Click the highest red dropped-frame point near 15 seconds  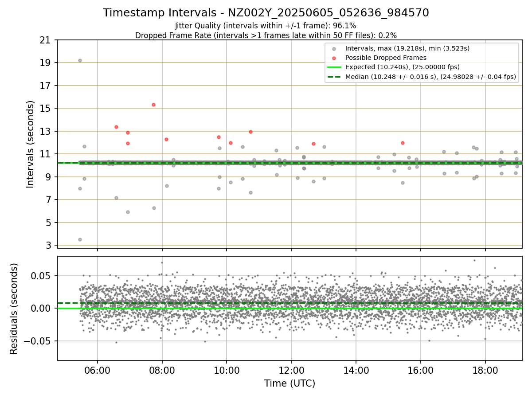click(153, 105)
